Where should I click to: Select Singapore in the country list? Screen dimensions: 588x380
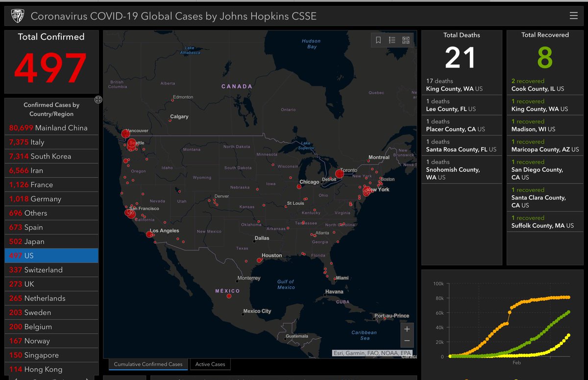point(51,355)
